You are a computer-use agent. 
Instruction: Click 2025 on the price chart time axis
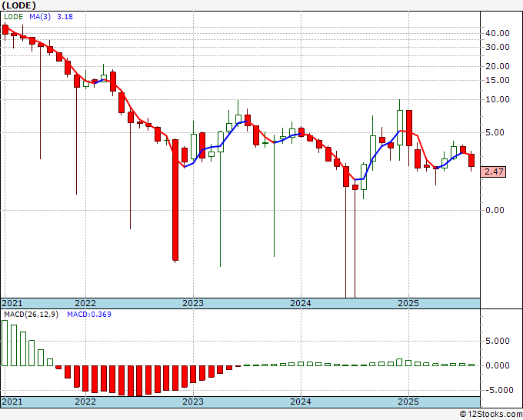pyautogui.click(x=408, y=303)
